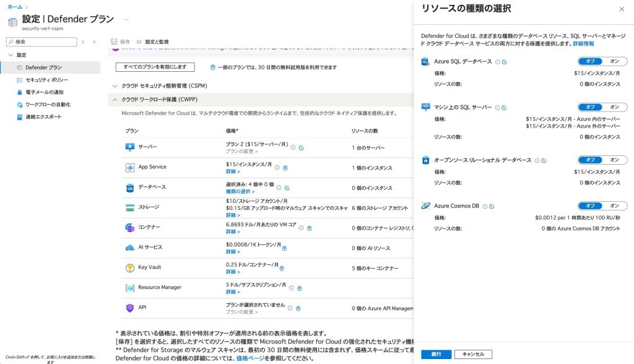Image resolution: width=634 pixels, height=364 pixels.
Task: Click the Azure Cosmos DB icon
Action: [x=425, y=206]
